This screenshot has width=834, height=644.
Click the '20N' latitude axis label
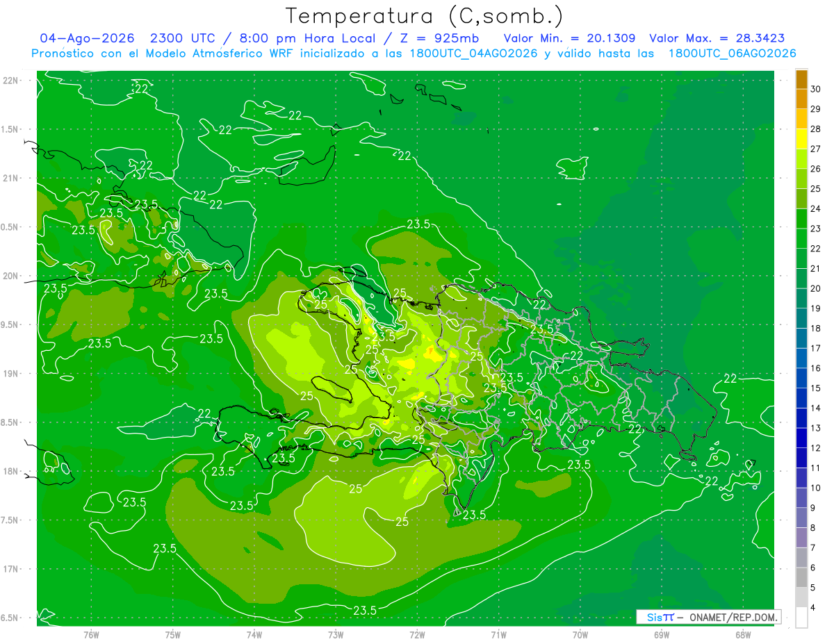12,276
